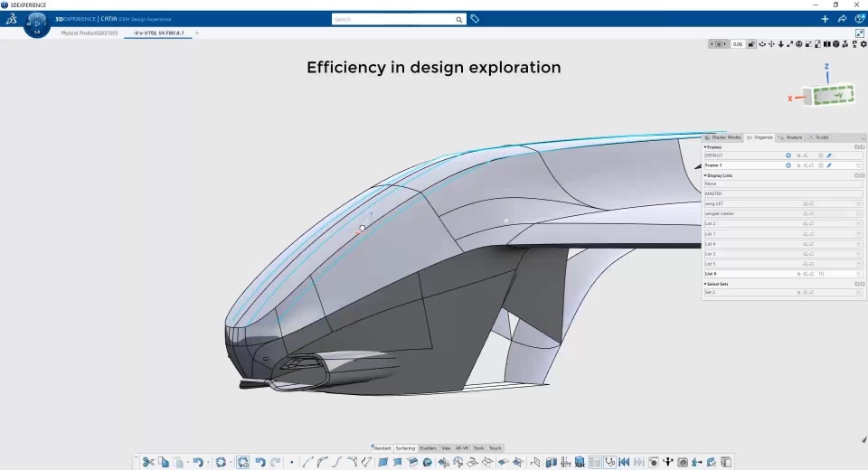Image resolution: width=868 pixels, height=470 pixels.
Task: Collapse the Select Sets section
Action: pyautogui.click(x=705, y=284)
